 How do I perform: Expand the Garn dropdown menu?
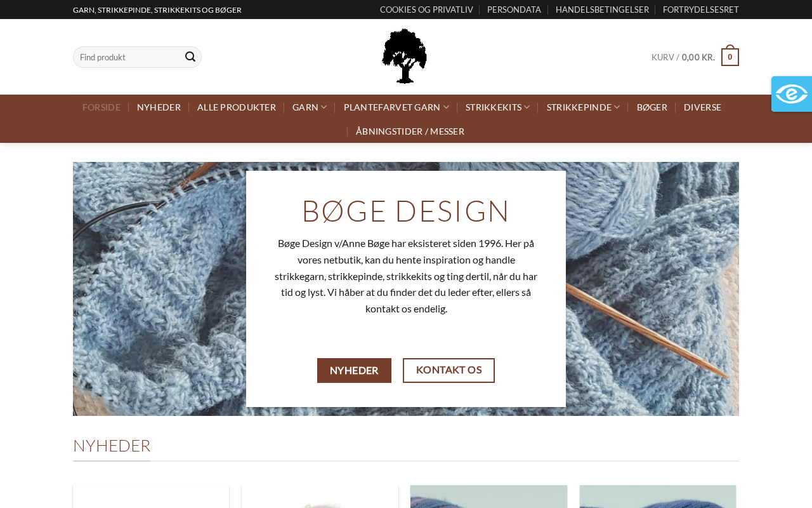pos(310,107)
